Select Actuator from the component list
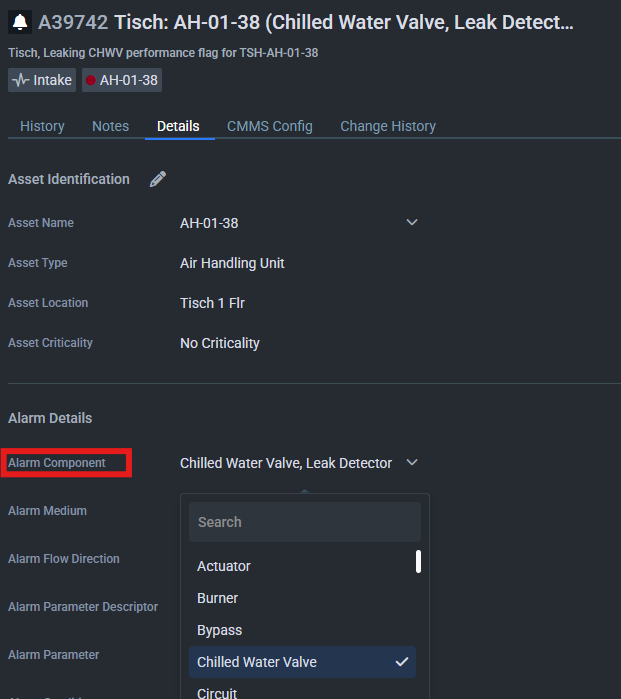Image resolution: width=621 pixels, height=699 pixels. click(x=224, y=566)
